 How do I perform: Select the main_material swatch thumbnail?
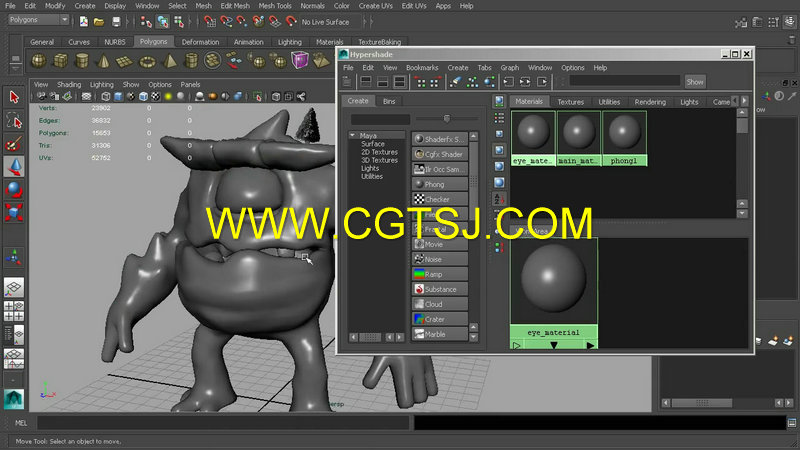pyautogui.click(x=579, y=138)
